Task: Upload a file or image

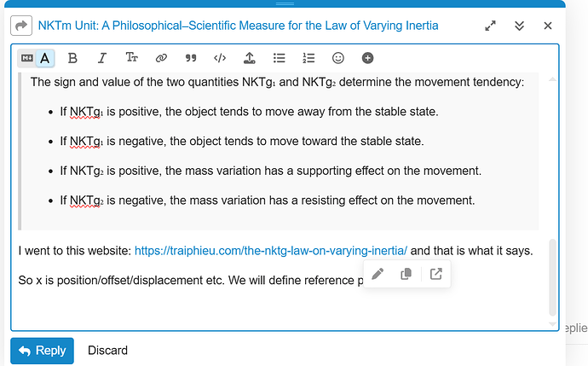Action: tap(249, 58)
